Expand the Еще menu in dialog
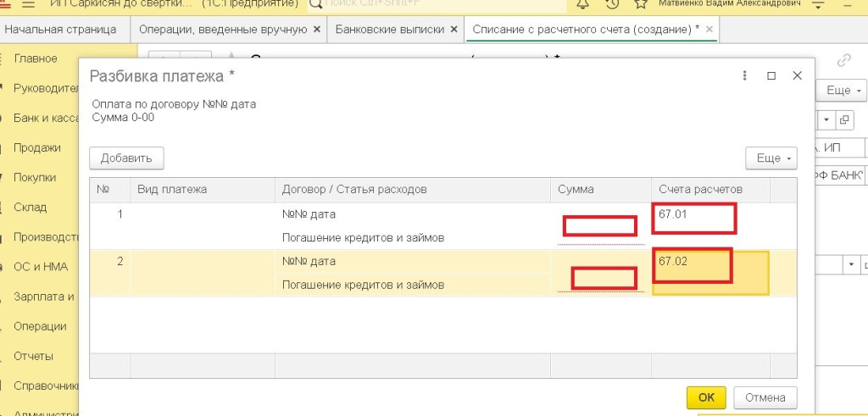Screen dimensions: 868x416 tap(771, 158)
